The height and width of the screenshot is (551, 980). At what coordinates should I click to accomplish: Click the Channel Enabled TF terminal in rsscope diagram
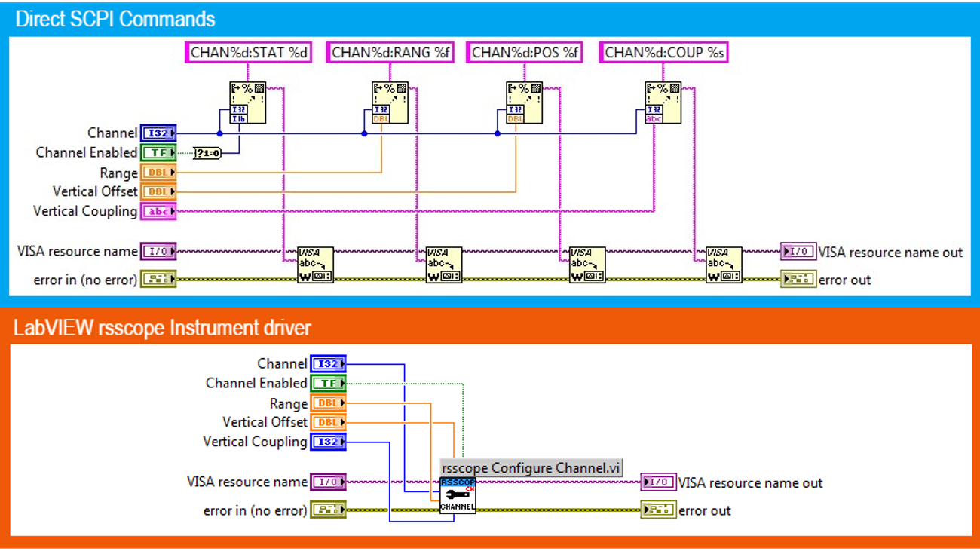pyautogui.click(x=328, y=384)
